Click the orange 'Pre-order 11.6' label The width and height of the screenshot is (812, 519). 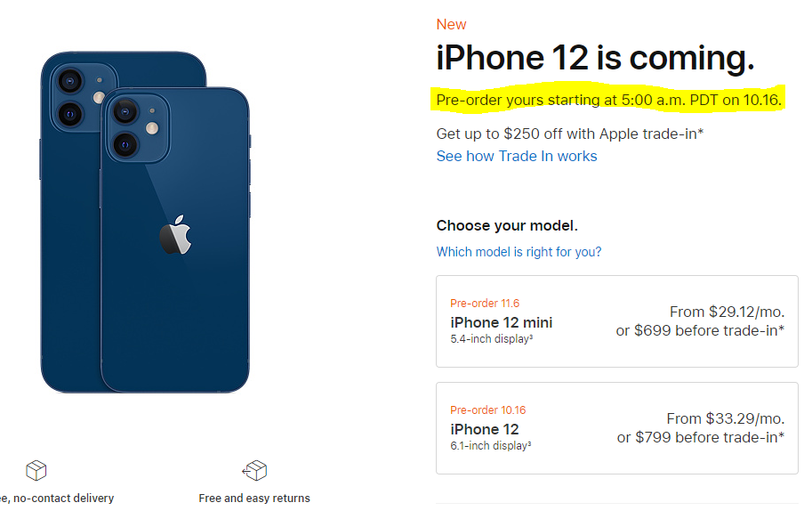coord(485,304)
